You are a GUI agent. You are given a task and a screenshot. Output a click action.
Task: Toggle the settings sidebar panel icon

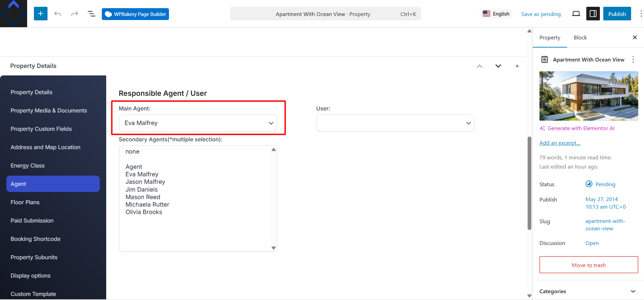tap(593, 14)
